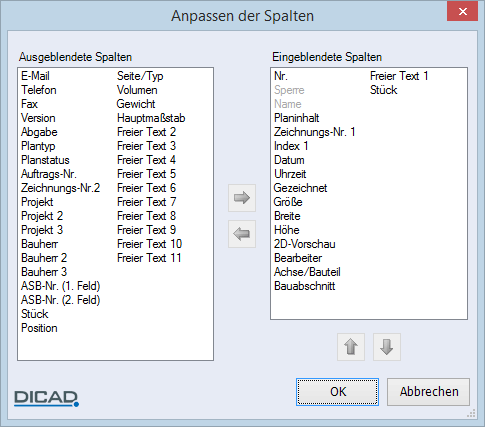The image size is (485, 427).
Task: Move selected column up with up arrow
Action: [351, 347]
